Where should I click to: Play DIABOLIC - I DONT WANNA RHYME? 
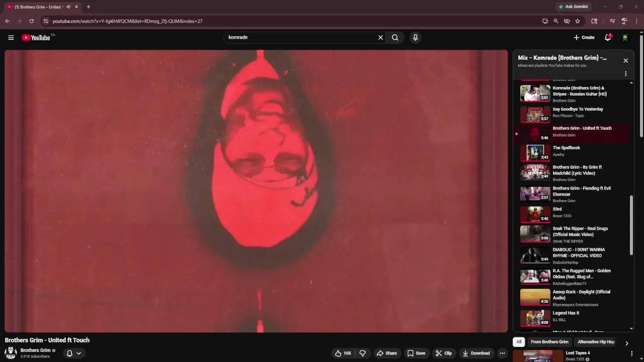pos(573,255)
